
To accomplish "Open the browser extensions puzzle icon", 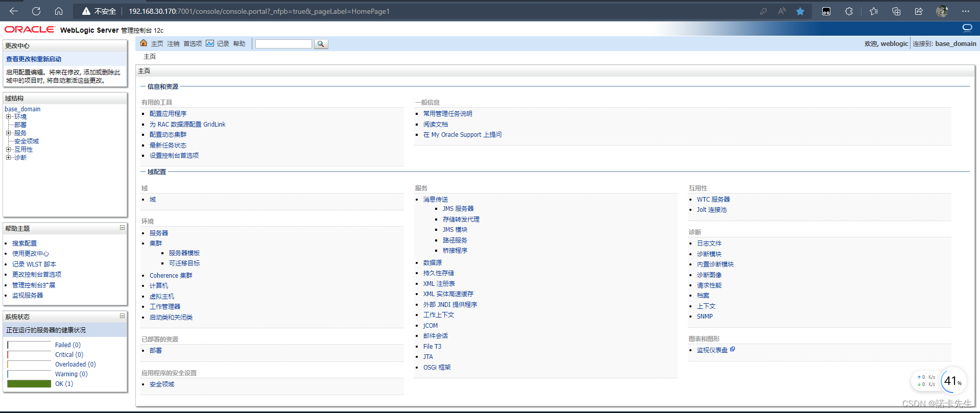I will pyautogui.click(x=849, y=11).
